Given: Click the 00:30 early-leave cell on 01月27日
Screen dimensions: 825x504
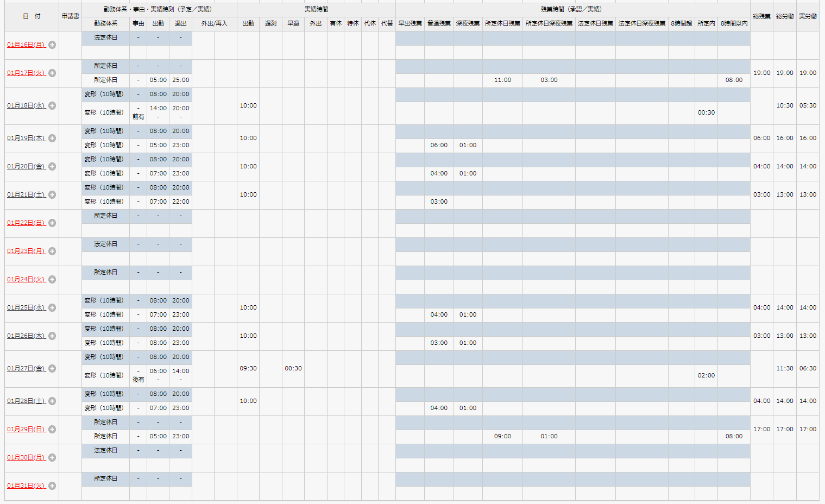Looking at the screenshot, I should [x=293, y=368].
